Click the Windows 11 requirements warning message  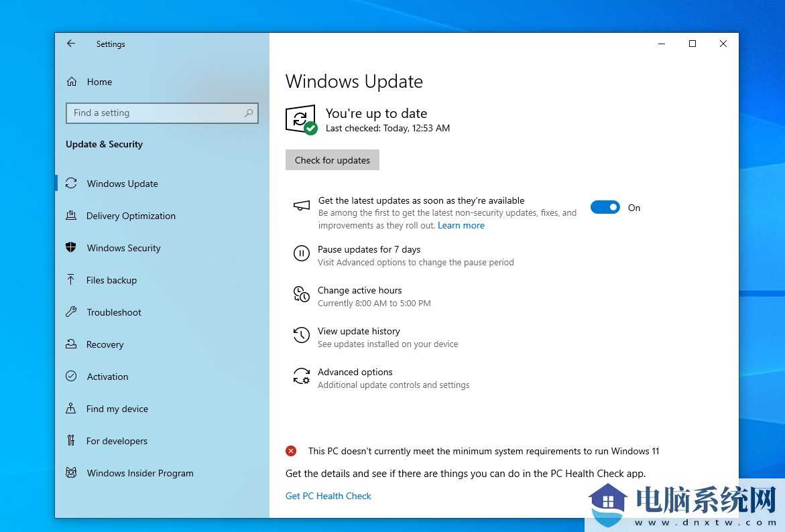[x=483, y=451]
